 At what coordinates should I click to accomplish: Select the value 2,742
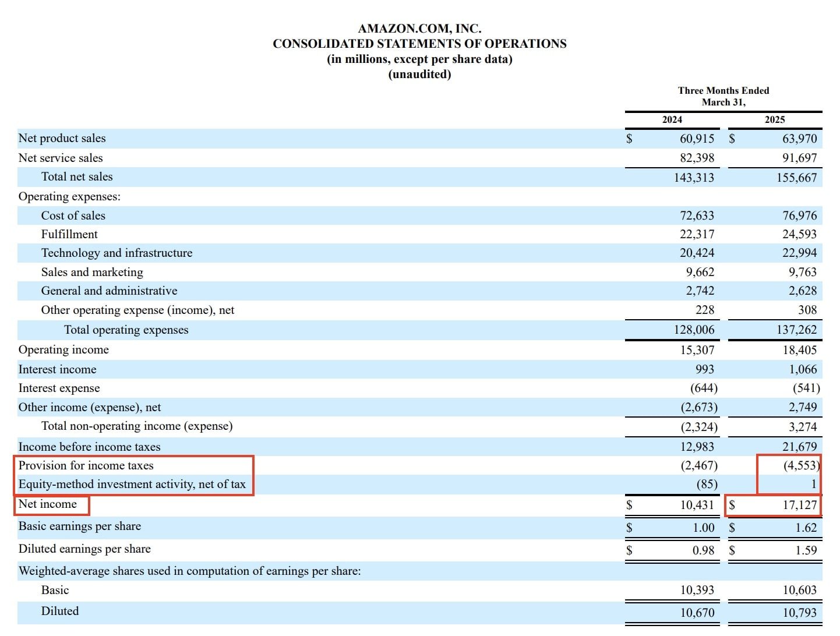click(x=700, y=291)
